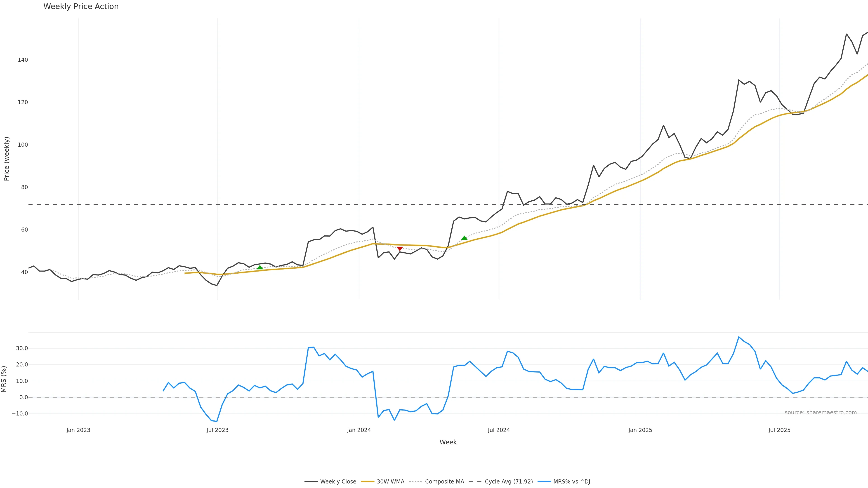Hide the MRS% vs ^DJI series via legend
This screenshot has height=488, width=868.
coord(572,482)
